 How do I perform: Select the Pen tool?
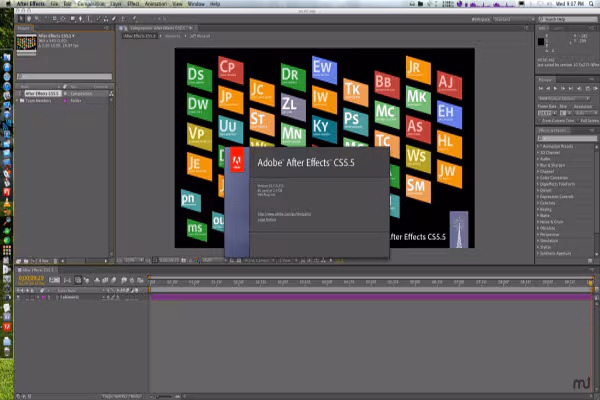coord(80,19)
